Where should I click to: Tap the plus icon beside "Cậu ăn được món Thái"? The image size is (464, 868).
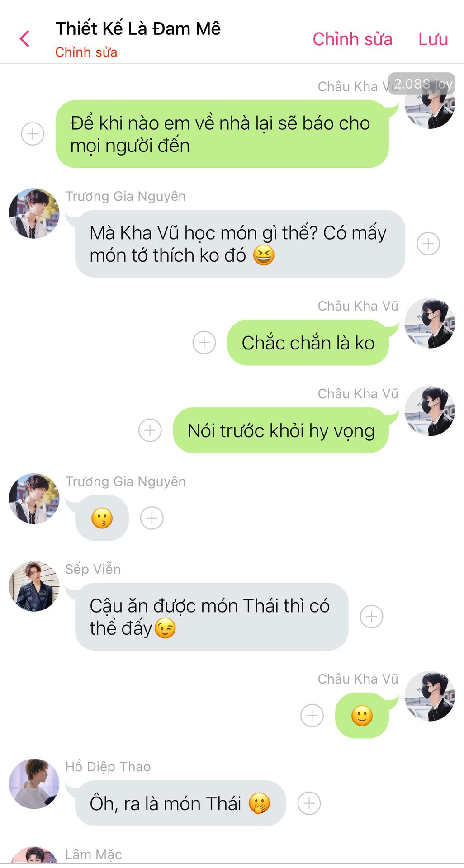point(371,617)
